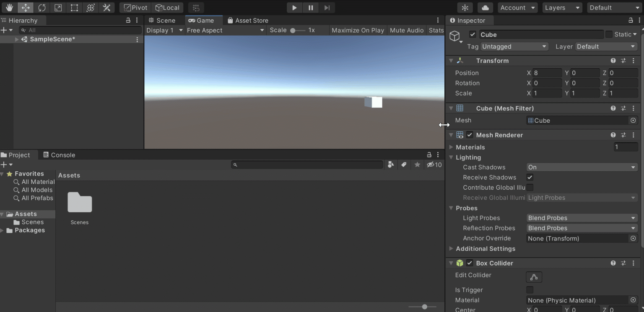This screenshot has width=644, height=312.
Task: Click Edit Collider icon button
Action: pyautogui.click(x=534, y=277)
